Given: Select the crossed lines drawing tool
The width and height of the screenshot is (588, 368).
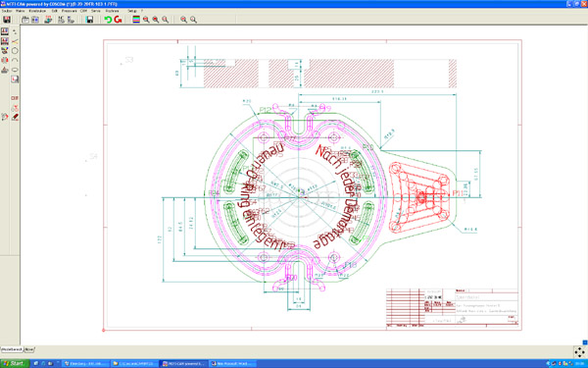Looking at the screenshot, I should coord(15,41).
